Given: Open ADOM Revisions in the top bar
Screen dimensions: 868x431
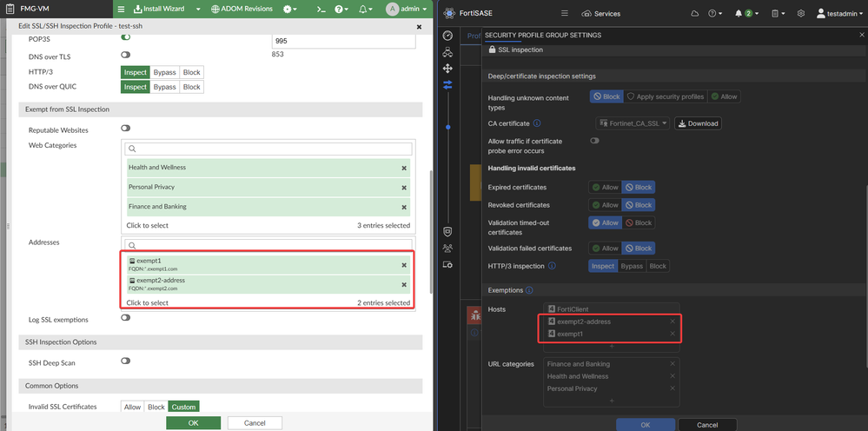Looking at the screenshot, I should pyautogui.click(x=242, y=9).
